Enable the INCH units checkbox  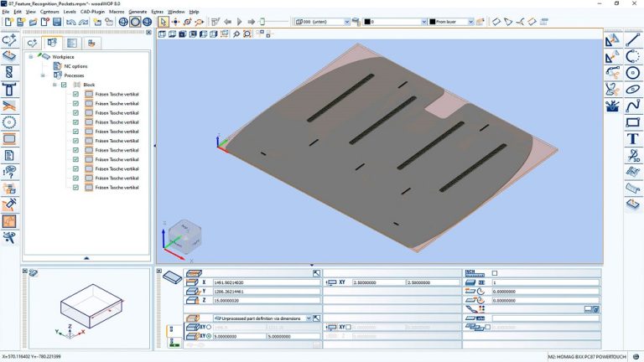(x=495, y=273)
